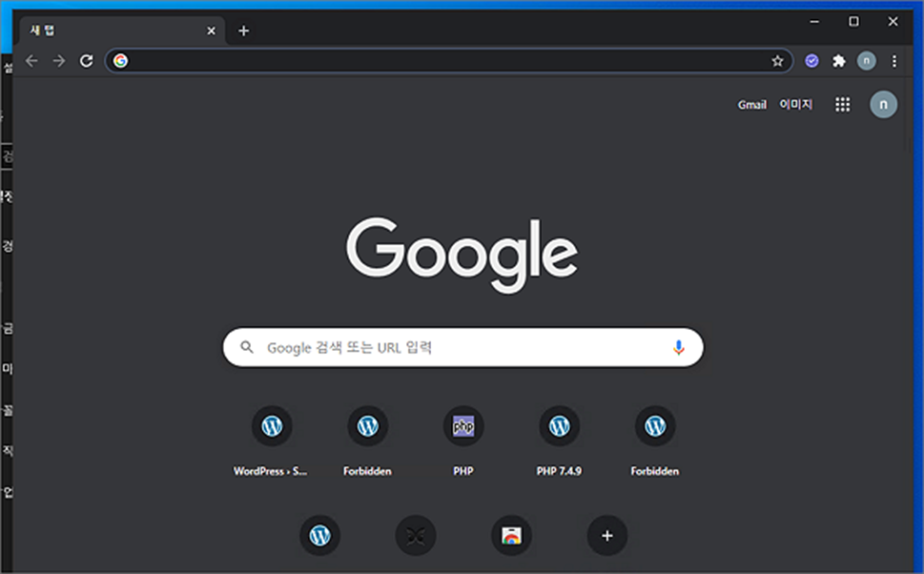Image resolution: width=924 pixels, height=574 pixels.
Task: Open the last Forbidden shortcut in the top row
Action: (x=655, y=441)
